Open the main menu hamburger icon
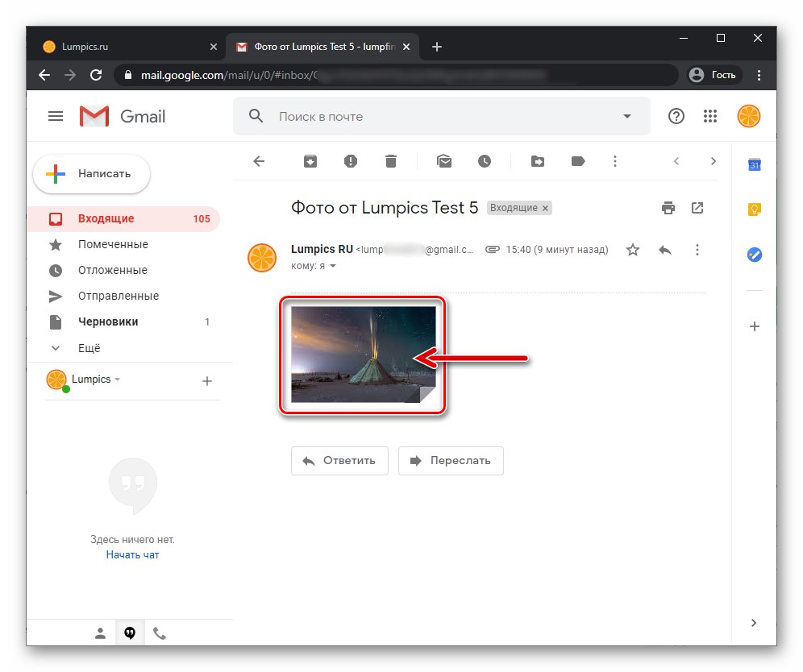The image size is (803, 672). [x=56, y=117]
